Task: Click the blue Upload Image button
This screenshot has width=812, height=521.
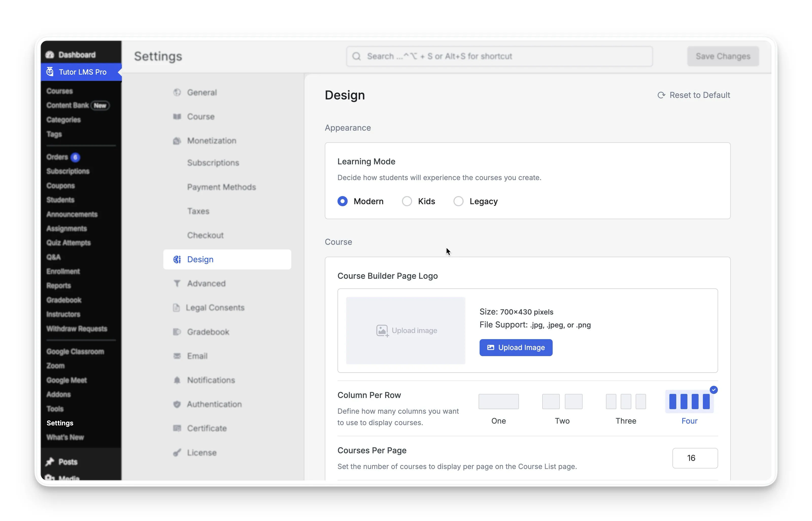Action: click(516, 348)
